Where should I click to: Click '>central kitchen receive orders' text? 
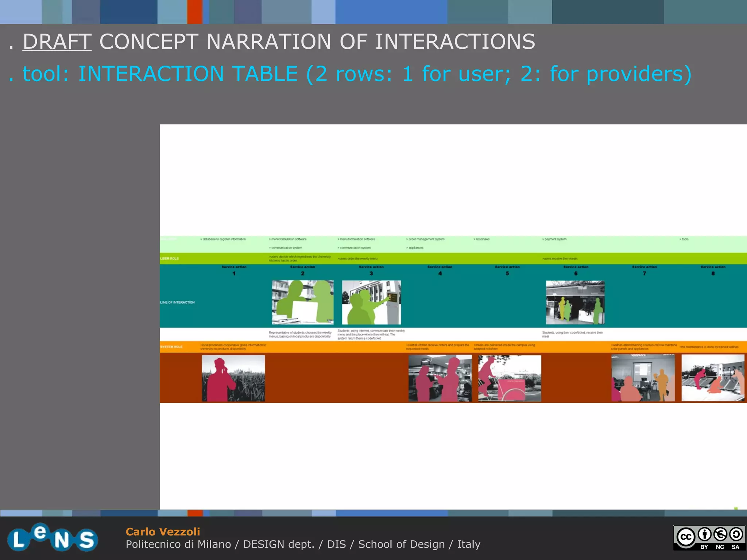tap(438, 347)
